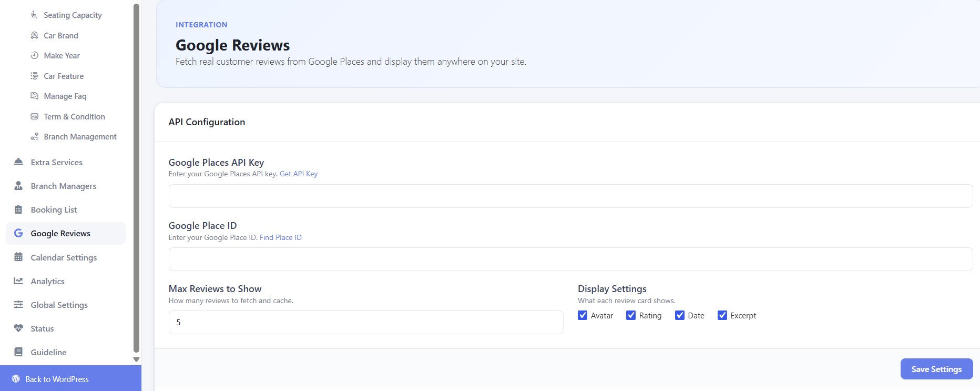Toggle the Date display checkbox
Screen dimensions: 980x391
[x=680, y=315]
